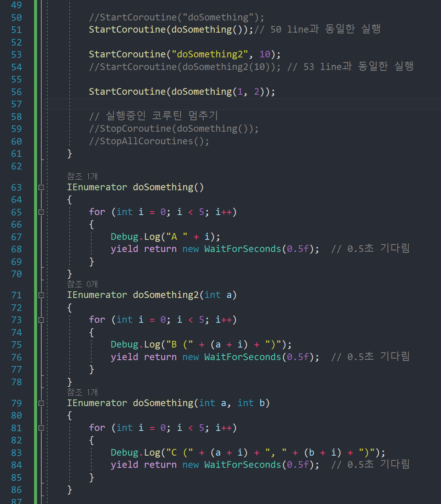Open '참조 1개' references above doSomething(int a, int b)
Screen dimensions: 441x504
pos(82,392)
